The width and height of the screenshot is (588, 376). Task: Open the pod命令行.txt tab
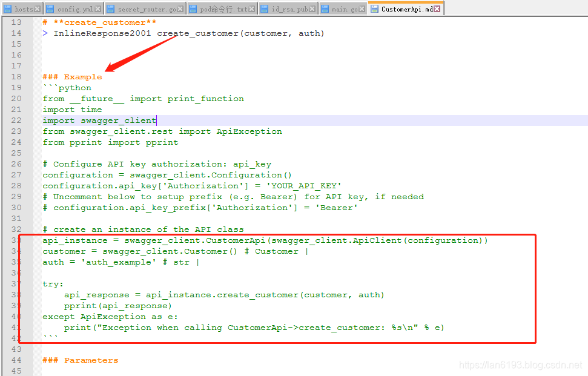[x=222, y=9]
